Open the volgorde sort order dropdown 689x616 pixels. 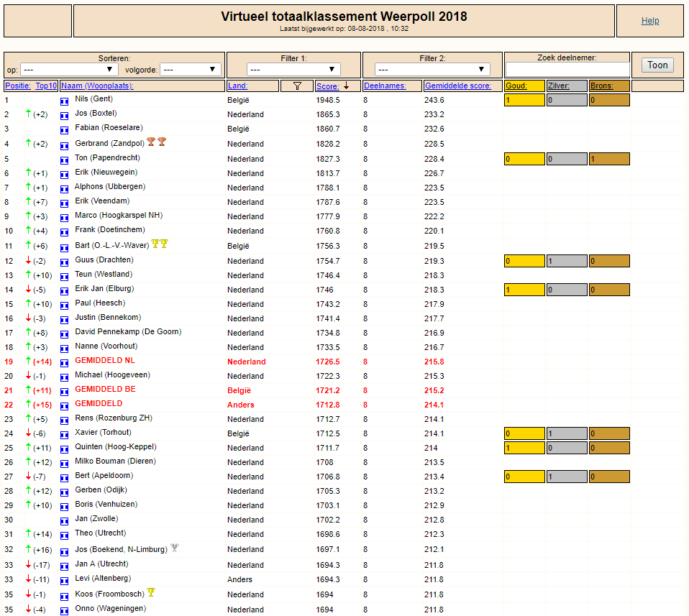[x=191, y=70]
